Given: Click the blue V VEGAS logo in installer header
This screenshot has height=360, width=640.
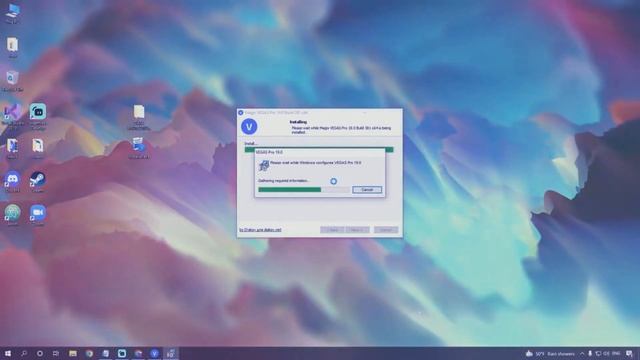Looking at the screenshot, I should pyautogui.click(x=249, y=127).
